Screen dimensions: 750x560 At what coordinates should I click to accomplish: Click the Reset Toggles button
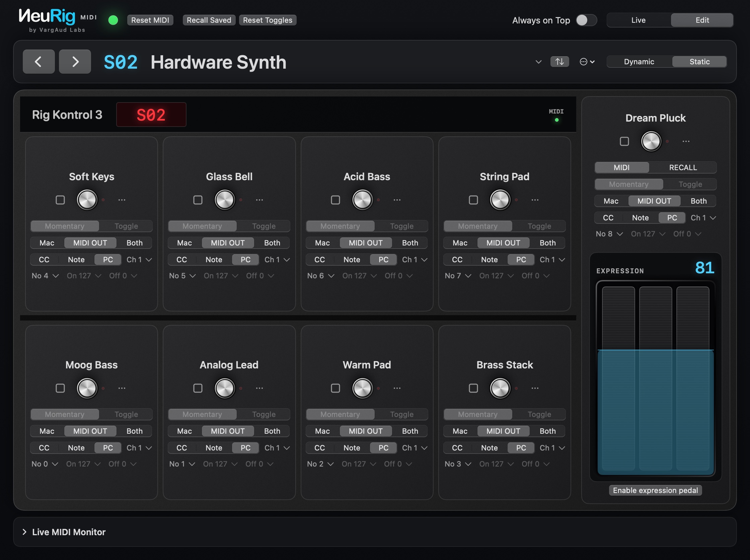[268, 20]
